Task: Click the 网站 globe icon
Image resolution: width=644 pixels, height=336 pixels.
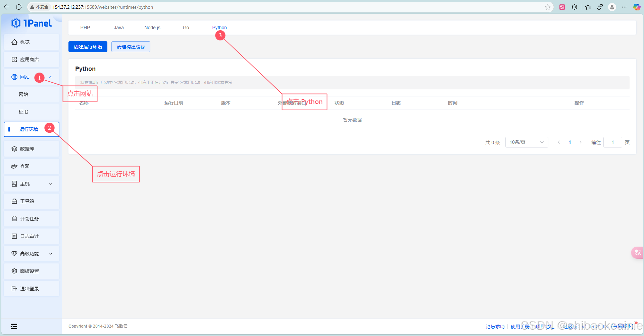Action: tap(14, 77)
